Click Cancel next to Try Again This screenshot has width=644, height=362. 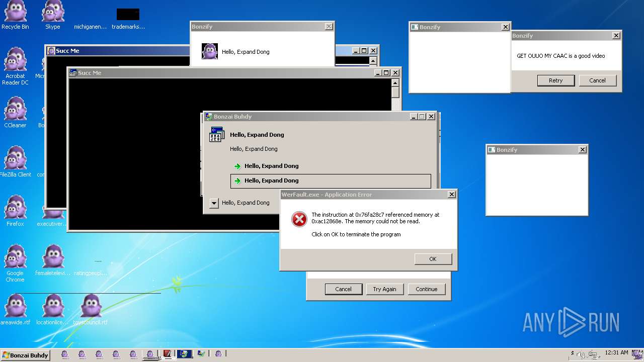coord(344,289)
